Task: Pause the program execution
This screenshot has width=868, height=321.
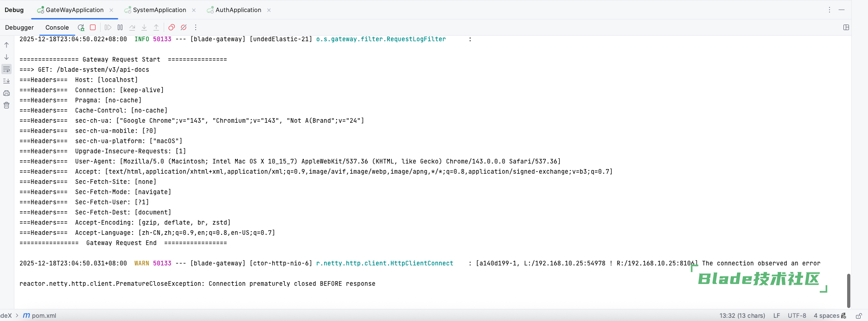Action: (x=120, y=28)
